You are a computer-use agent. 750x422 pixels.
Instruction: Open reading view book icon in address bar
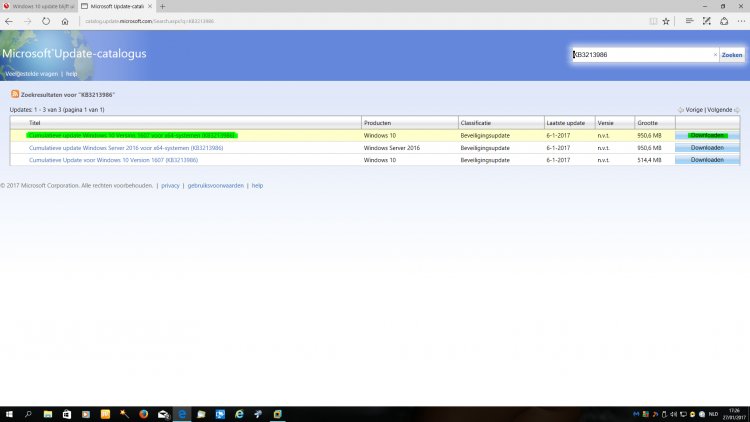click(651, 20)
